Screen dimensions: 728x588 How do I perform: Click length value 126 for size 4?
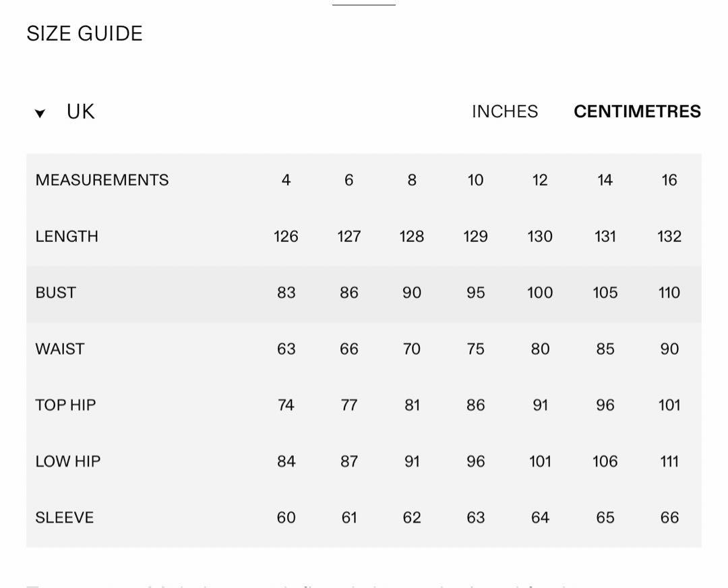[286, 237]
